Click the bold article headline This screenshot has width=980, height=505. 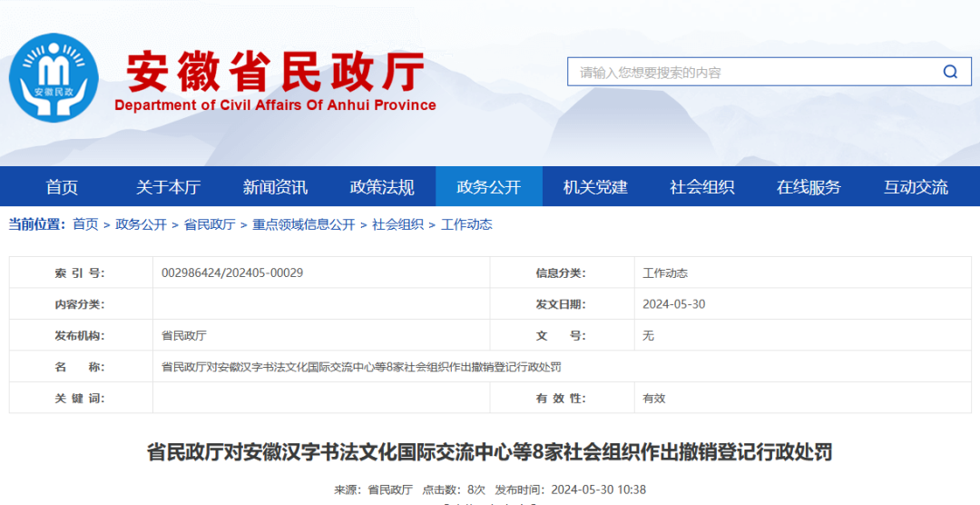click(489, 451)
